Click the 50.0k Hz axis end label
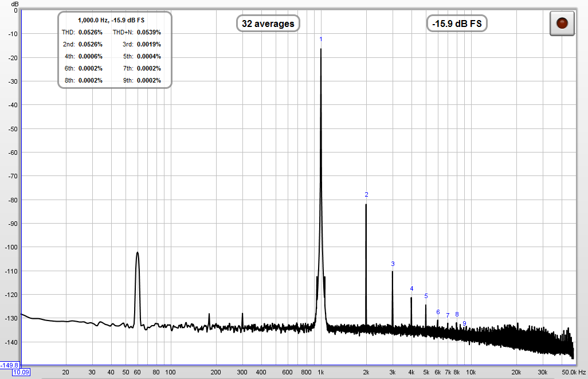This screenshot has height=379, width=588. (x=573, y=372)
